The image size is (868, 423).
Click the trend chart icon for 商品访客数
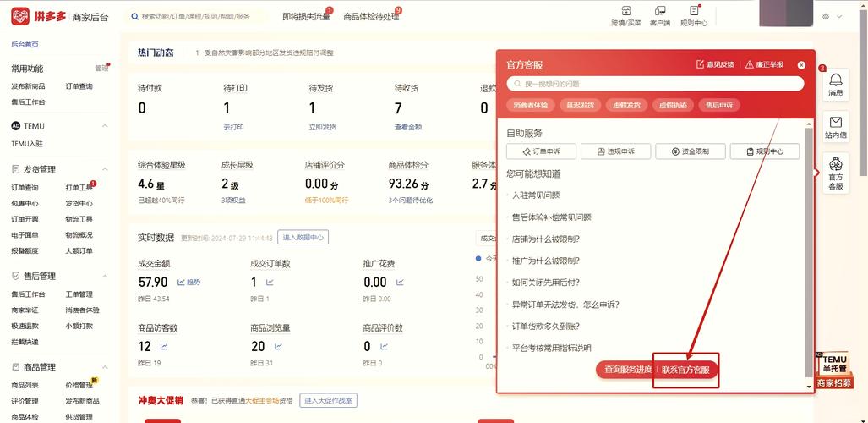click(x=164, y=347)
